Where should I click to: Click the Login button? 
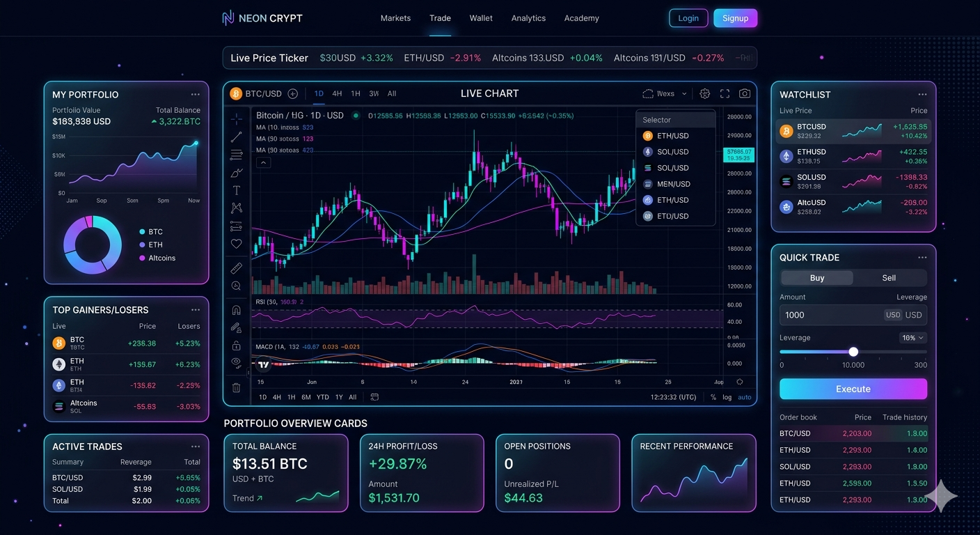tap(688, 18)
